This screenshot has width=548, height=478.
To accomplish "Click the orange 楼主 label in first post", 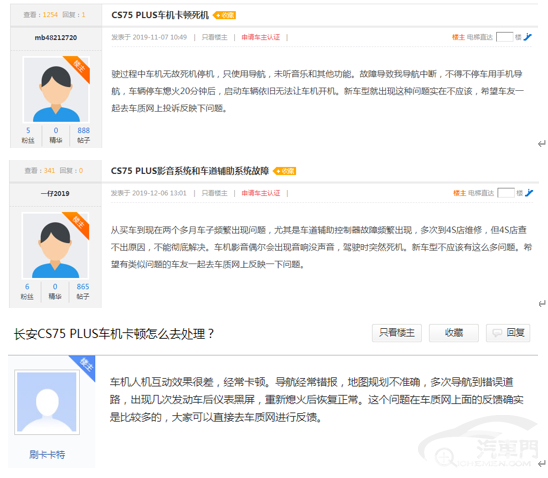I will 458,37.
